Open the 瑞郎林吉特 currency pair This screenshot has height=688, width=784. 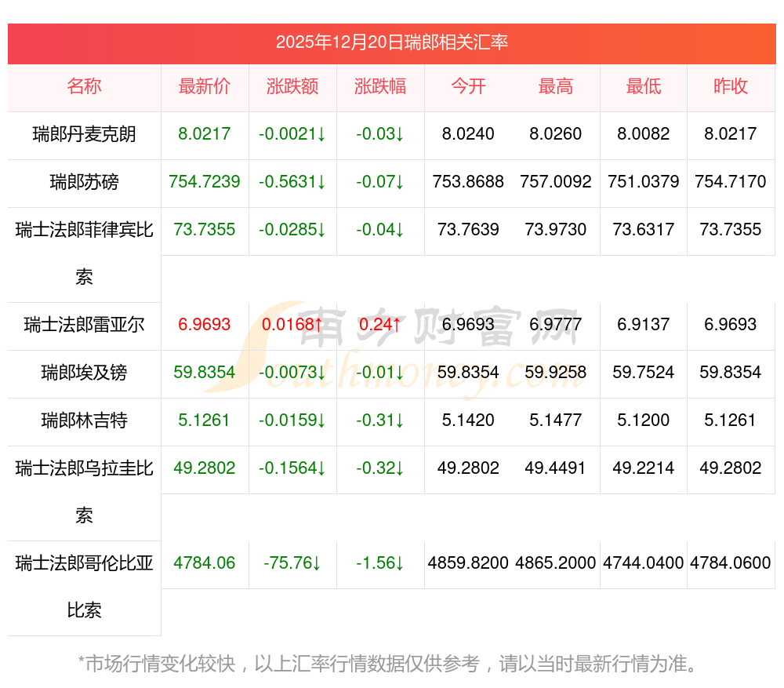click(84, 420)
